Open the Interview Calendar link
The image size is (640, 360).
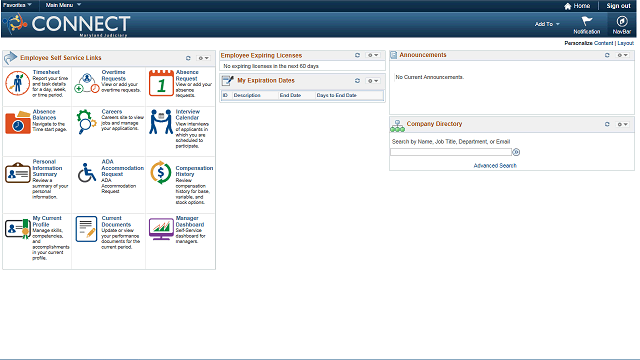(188, 114)
